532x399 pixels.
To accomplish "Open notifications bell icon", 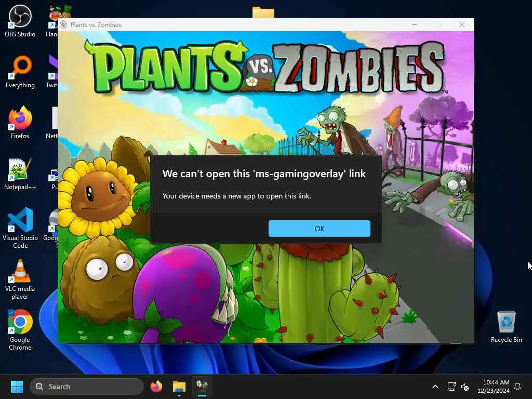I will click(x=517, y=387).
